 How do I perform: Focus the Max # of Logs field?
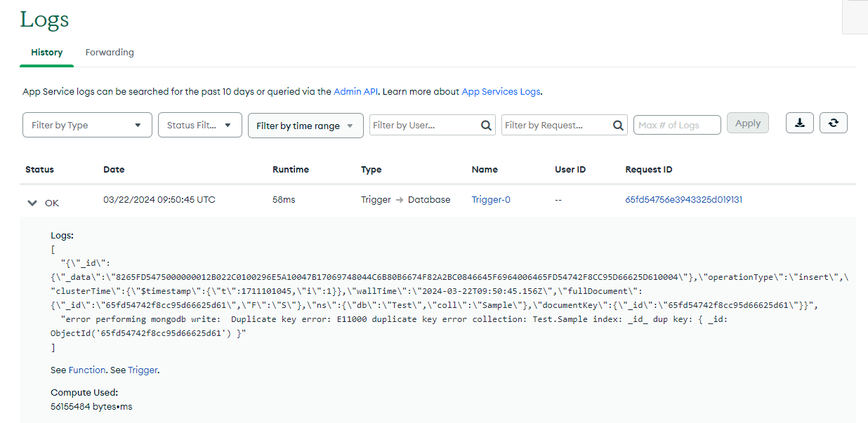tap(677, 125)
